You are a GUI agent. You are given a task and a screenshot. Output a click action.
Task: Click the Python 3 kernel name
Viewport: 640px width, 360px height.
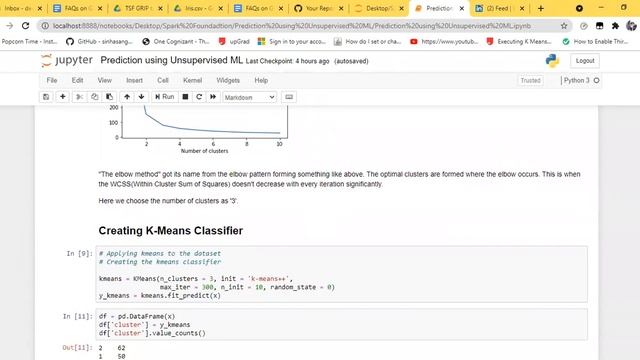click(x=576, y=80)
